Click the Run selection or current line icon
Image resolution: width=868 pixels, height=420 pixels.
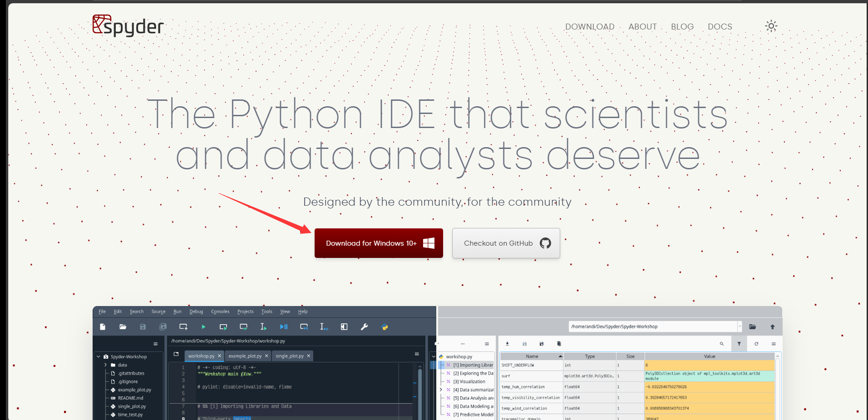tap(263, 326)
